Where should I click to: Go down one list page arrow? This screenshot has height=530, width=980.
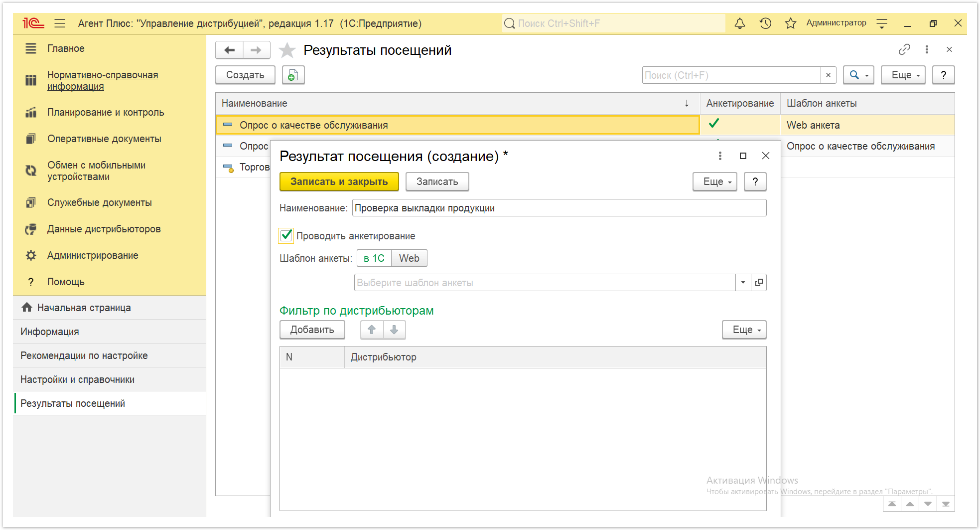(x=928, y=504)
